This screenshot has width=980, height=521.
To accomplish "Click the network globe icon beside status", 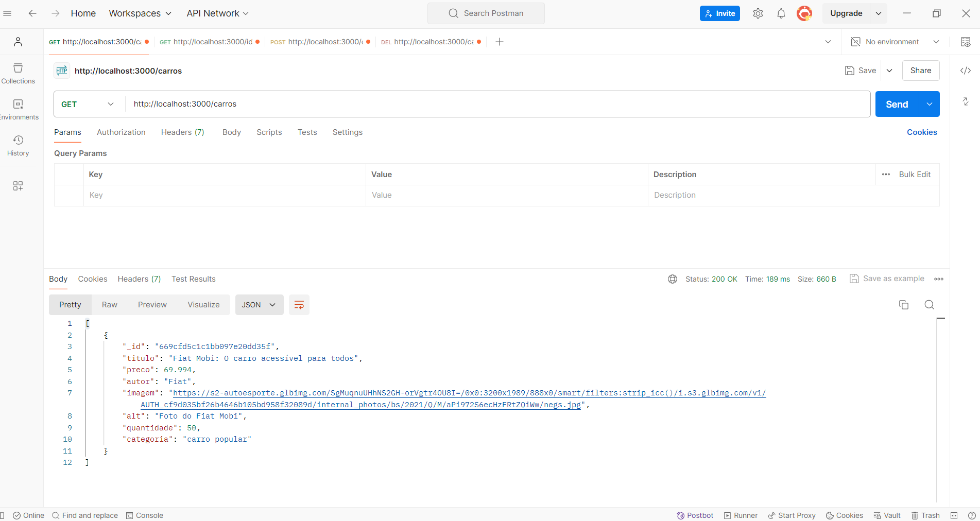I will tap(673, 279).
